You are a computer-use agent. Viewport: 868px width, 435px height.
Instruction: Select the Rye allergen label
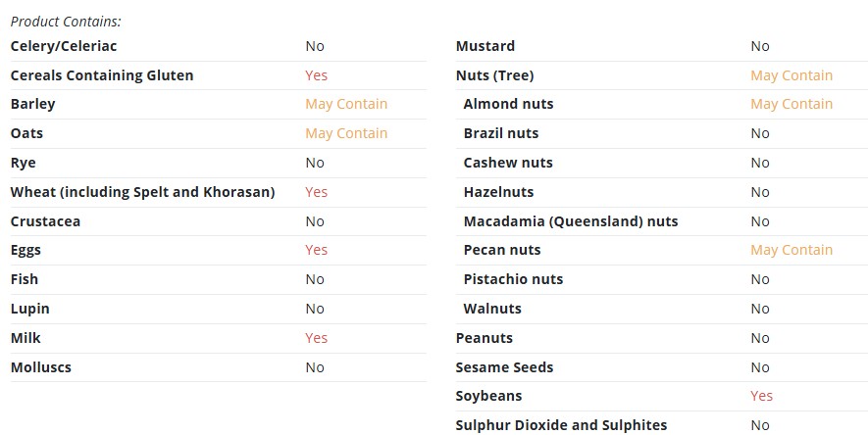click(24, 163)
